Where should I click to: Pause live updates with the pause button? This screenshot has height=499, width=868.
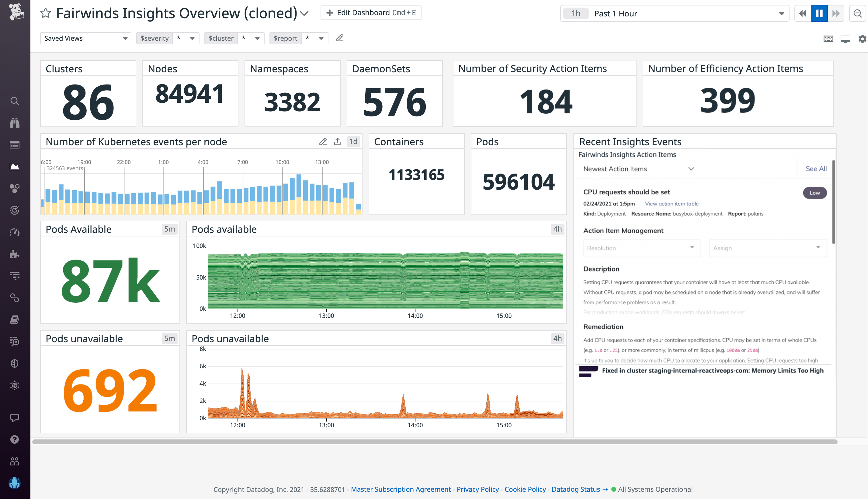(819, 13)
